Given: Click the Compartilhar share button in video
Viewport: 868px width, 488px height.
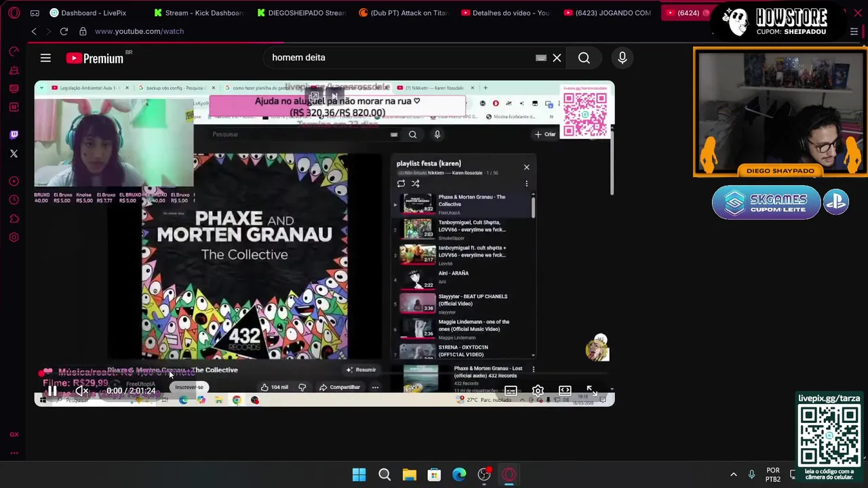Looking at the screenshot, I should pyautogui.click(x=340, y=387).
